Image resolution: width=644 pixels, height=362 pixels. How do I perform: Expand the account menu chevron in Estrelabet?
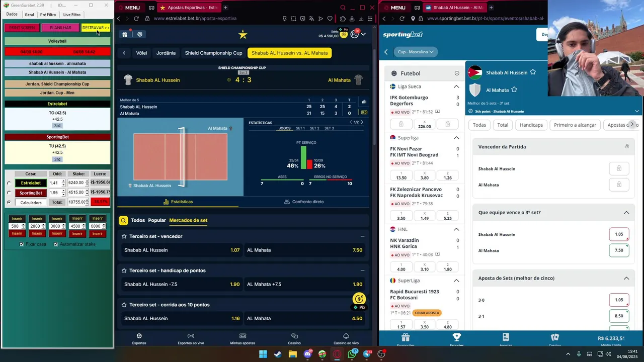click(363, 34)
